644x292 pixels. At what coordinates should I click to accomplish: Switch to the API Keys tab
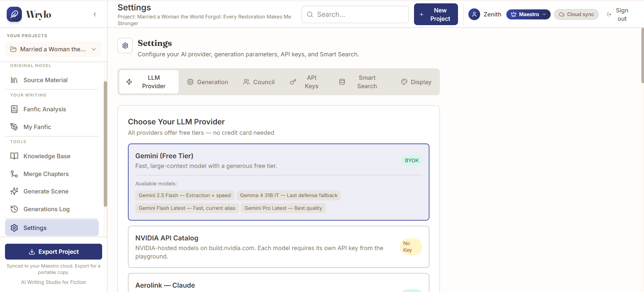click(x=305, y=82)
